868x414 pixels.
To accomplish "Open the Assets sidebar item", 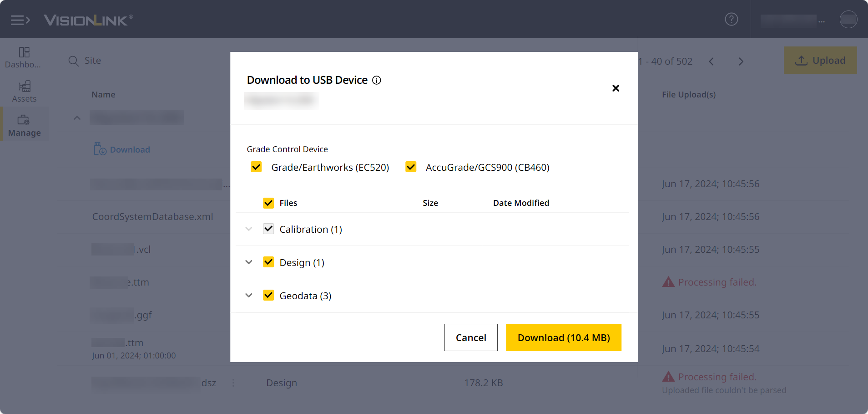I will 24,92.
